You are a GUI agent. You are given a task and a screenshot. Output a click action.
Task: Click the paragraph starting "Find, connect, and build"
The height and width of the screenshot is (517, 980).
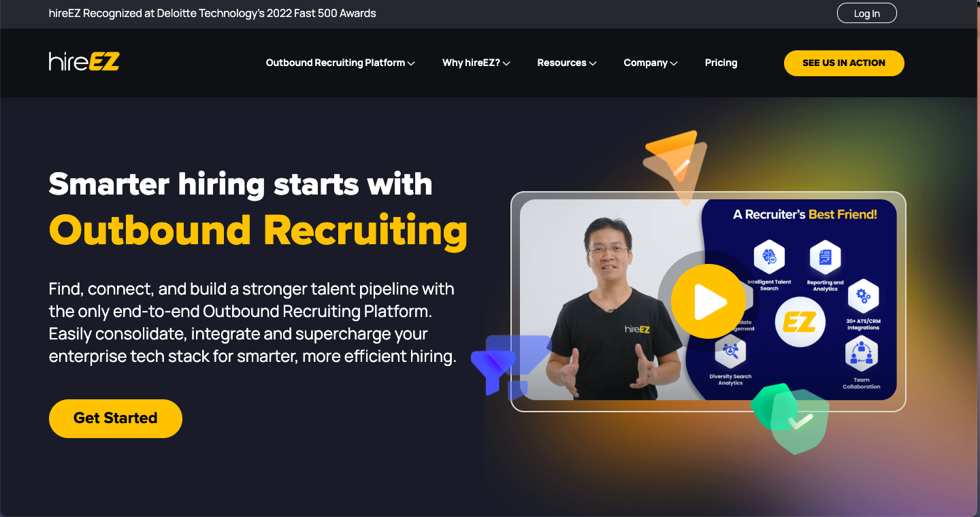click(252, 322)
